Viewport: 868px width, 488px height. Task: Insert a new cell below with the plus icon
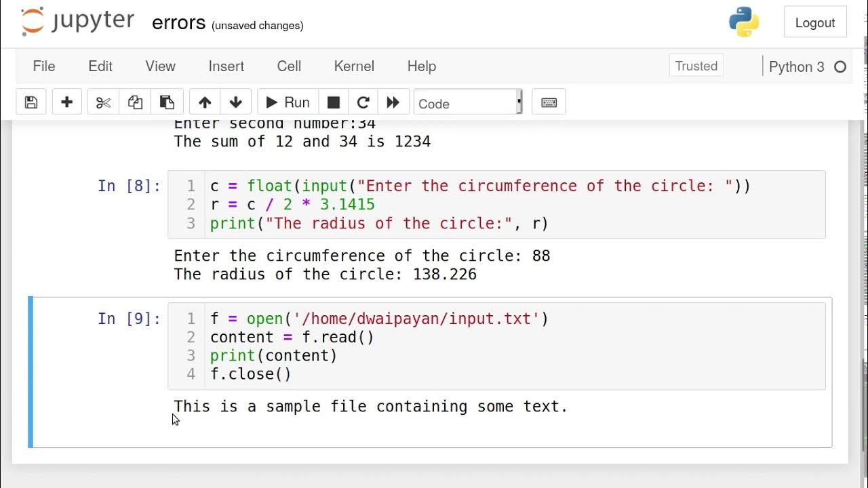point(66,102)
